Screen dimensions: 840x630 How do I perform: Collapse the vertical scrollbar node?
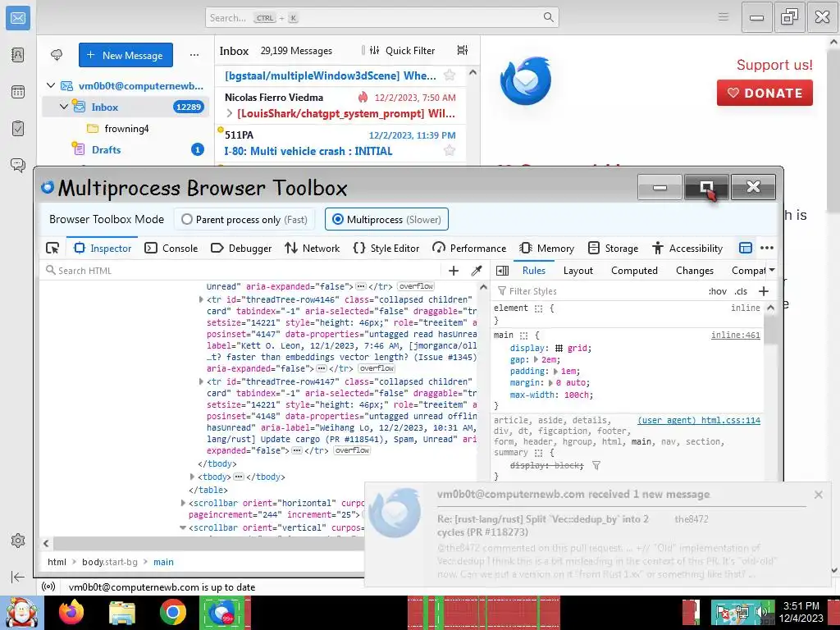click(x=183, y=527)
